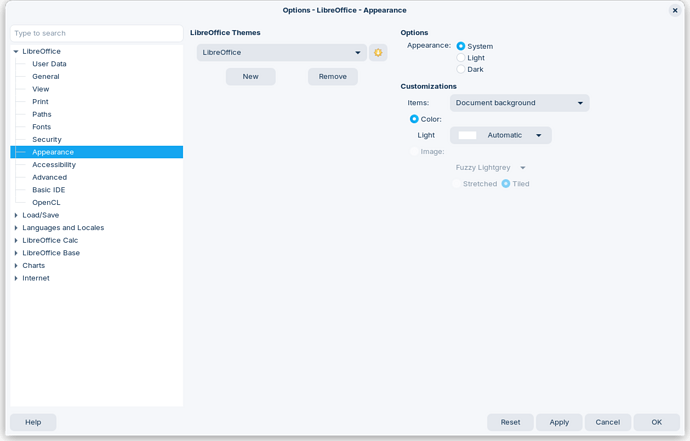Open Paths settings page

pyautogui.click(x=42, y=114)
